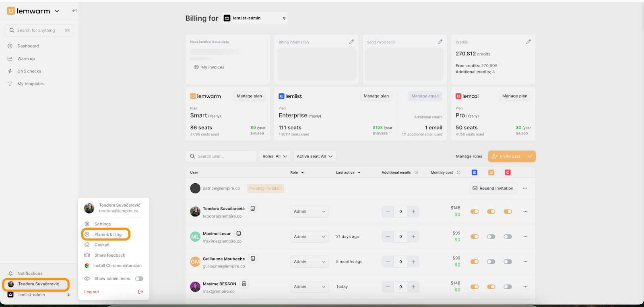
Task: Expand the Active seat: All dropdown
Action: (x=314, y=156)
